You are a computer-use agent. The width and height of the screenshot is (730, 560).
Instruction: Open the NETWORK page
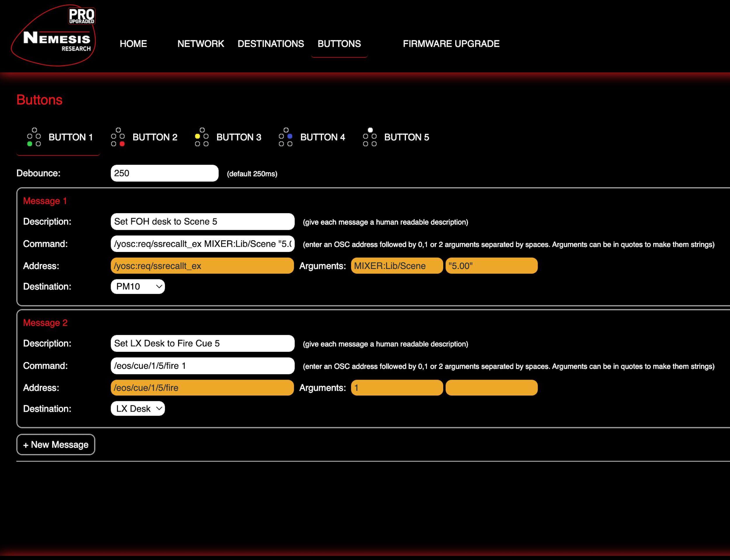[x=201, y=44]
